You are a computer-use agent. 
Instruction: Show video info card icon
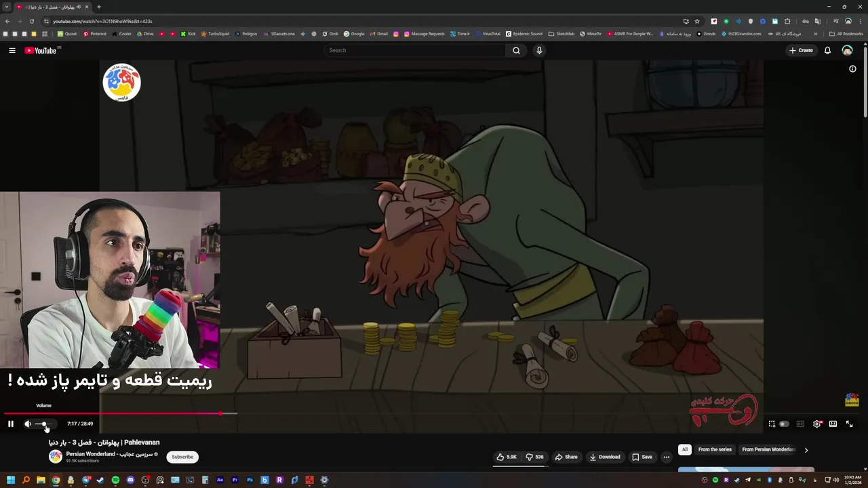point(852,68)
